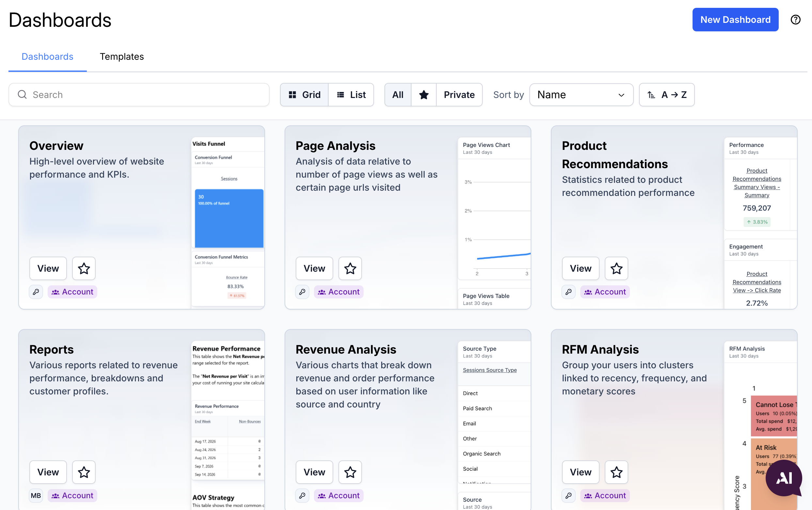Click the MB owner badge on Reports card

[36, 496]
